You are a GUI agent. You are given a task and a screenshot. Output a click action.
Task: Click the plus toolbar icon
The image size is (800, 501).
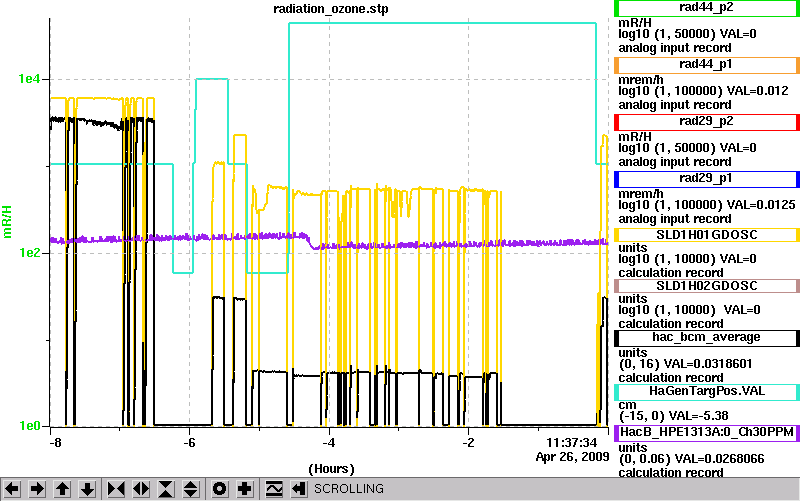pyautogui.click(x=245, y=489)
